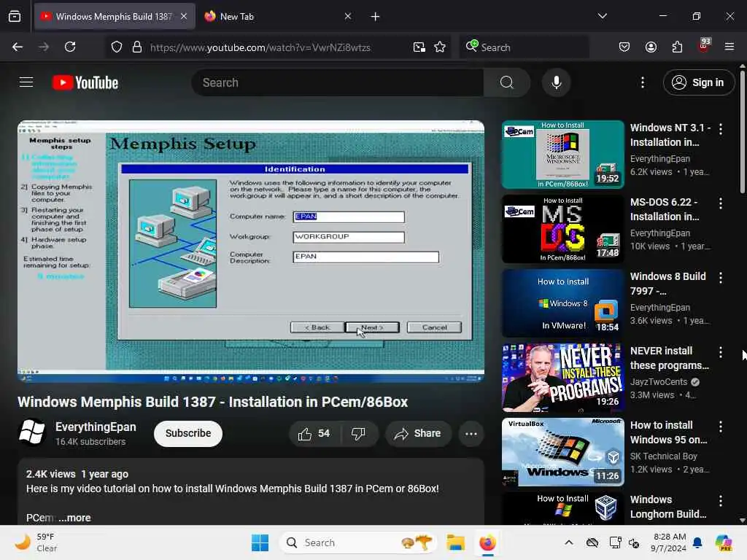Viewport: 747px width, 560px height.
Task: Switch to the New Tab tab
Action: click(279, 16)
